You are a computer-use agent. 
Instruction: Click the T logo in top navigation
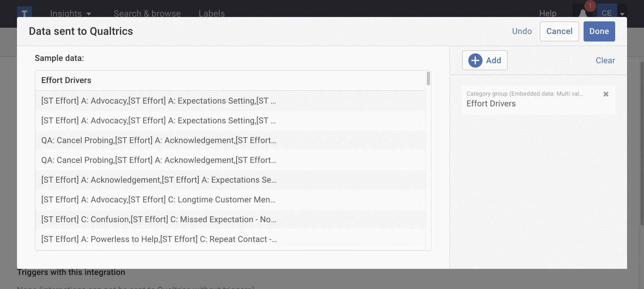(24, 12)
